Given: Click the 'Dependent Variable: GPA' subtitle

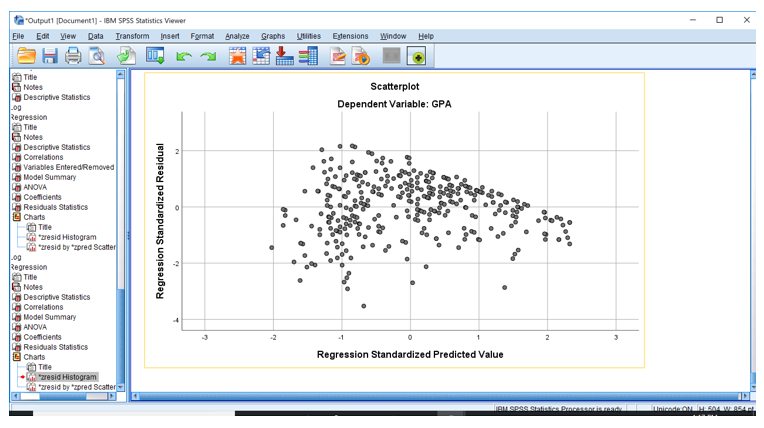Looking at the screenshot, I should coord(394,104).
